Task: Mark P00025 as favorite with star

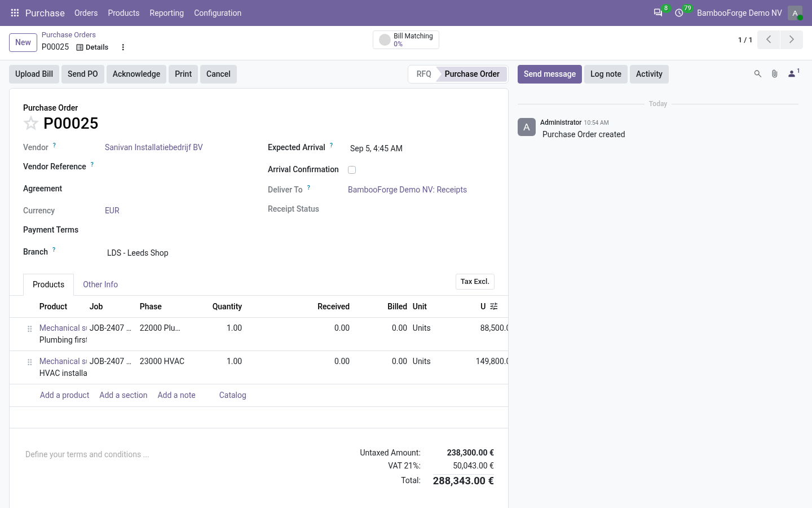Action: (31, 123)
